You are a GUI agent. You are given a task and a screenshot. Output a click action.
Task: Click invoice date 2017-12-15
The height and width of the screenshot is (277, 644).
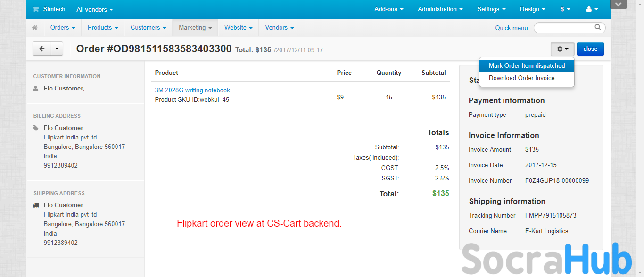pos(541,165)
